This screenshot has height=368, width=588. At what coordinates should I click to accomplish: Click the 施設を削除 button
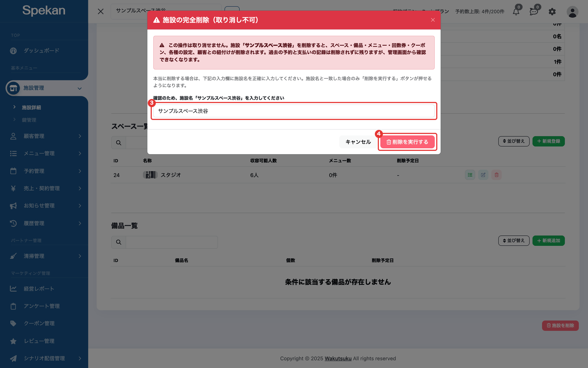click(560, 326)
